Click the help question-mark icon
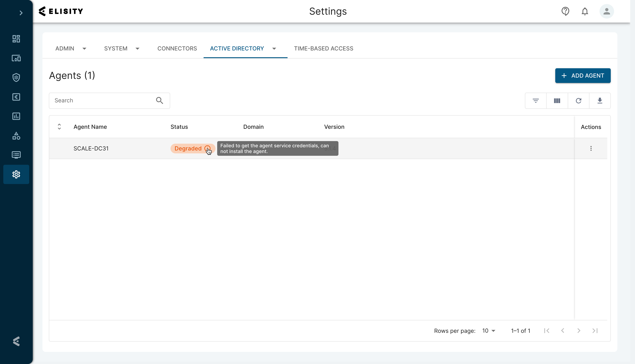The height and width of the screenshot is (364, 635). coord(565,11)
